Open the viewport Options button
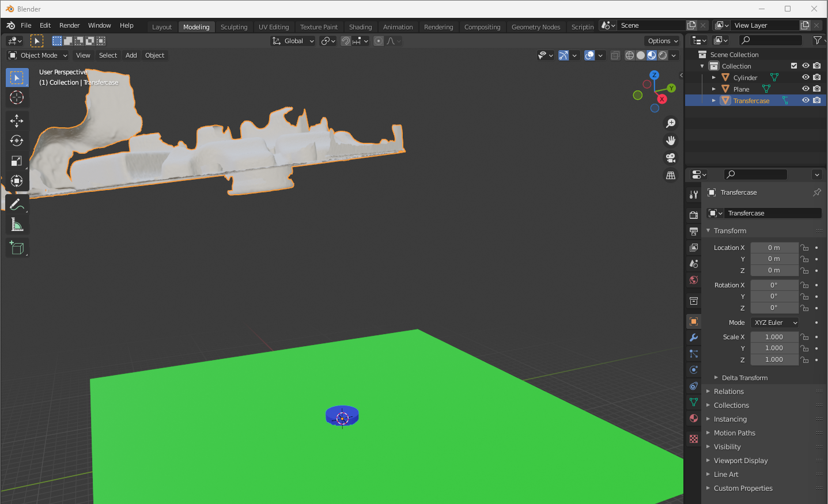828x504 pixels. coord(663,41)
